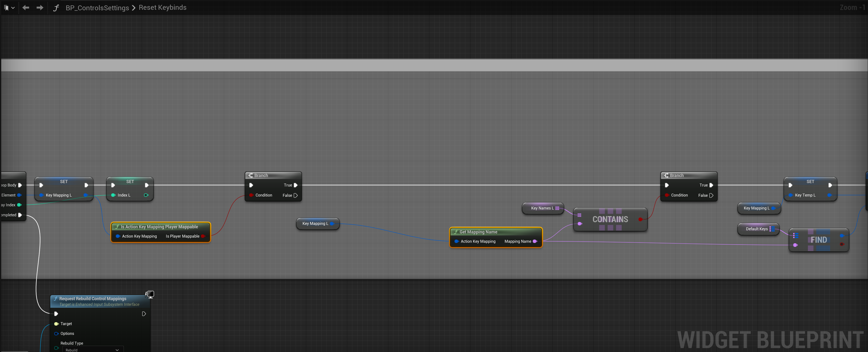Click the Key Names L array pin

pyautogui.click(x=557, y=208)
